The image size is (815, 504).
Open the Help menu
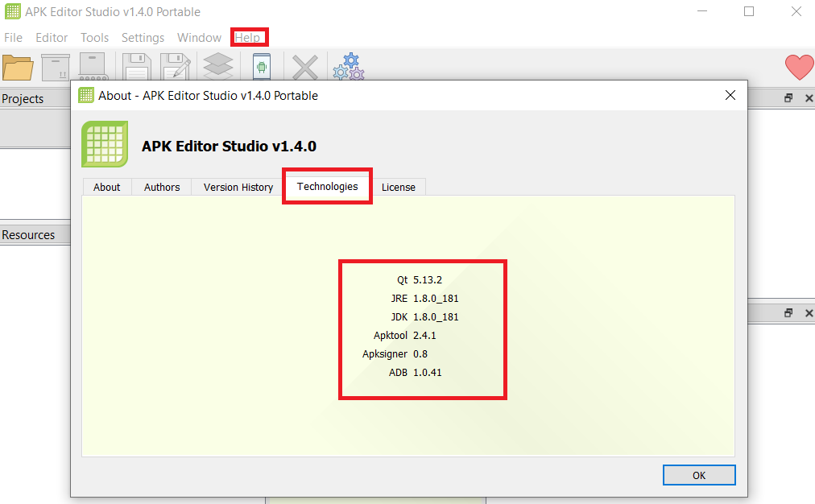[247, 37]
